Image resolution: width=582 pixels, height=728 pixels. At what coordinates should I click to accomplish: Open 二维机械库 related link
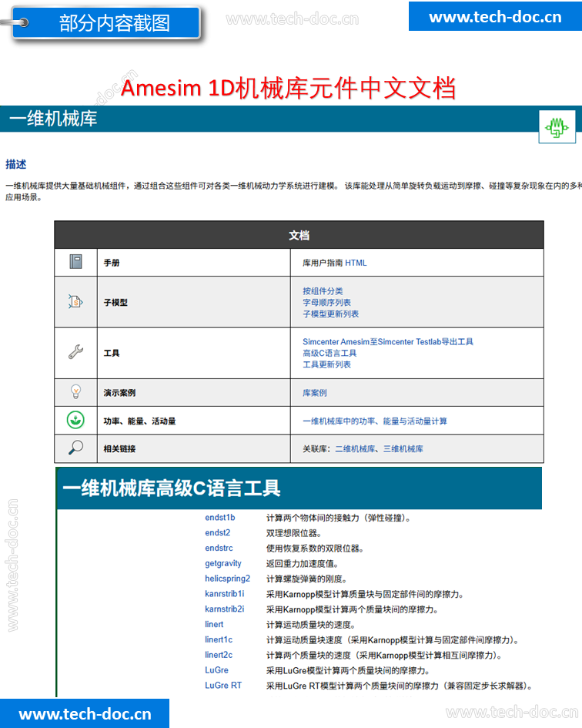[x=355, y=449]
